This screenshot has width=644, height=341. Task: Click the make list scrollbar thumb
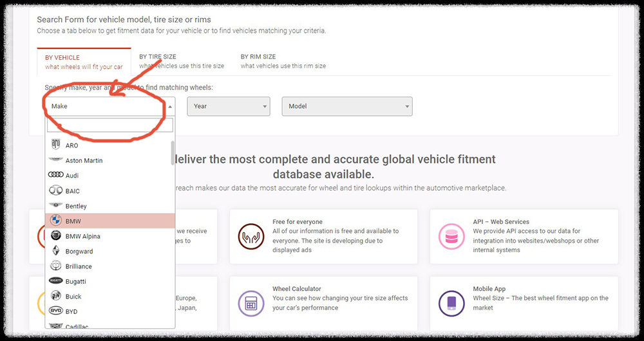click(173, 153)
